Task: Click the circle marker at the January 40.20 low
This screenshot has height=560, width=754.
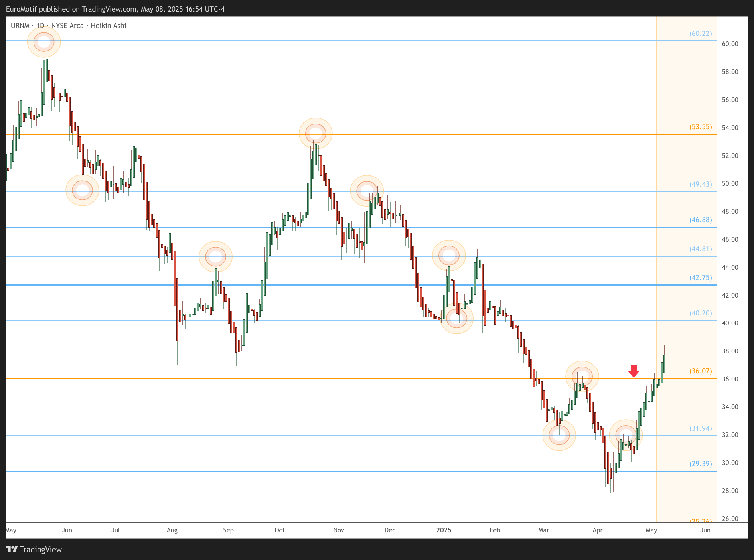Action: [x=457, y=318]
